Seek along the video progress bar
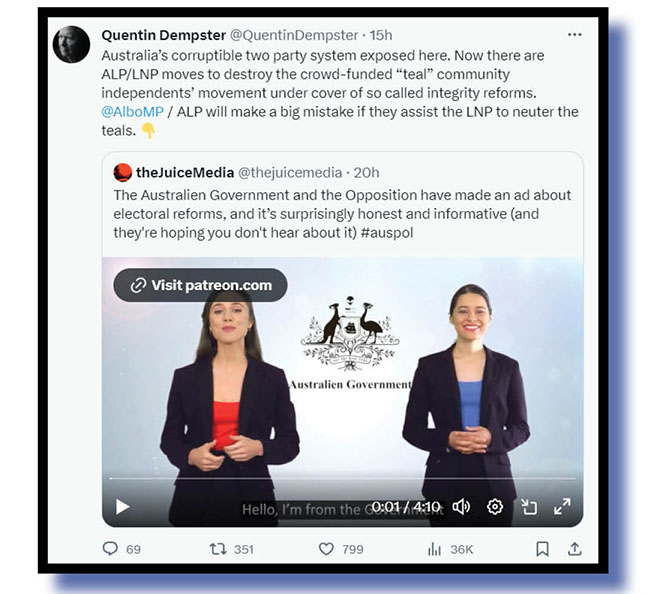The height and width of the screenshot is (594, 652). pyautogui.click(x=343, y=478)
